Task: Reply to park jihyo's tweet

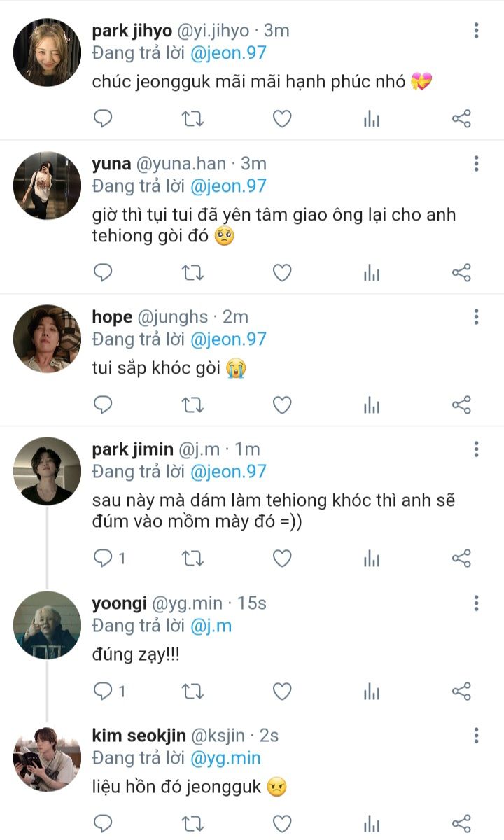Action: pos(103,119)
